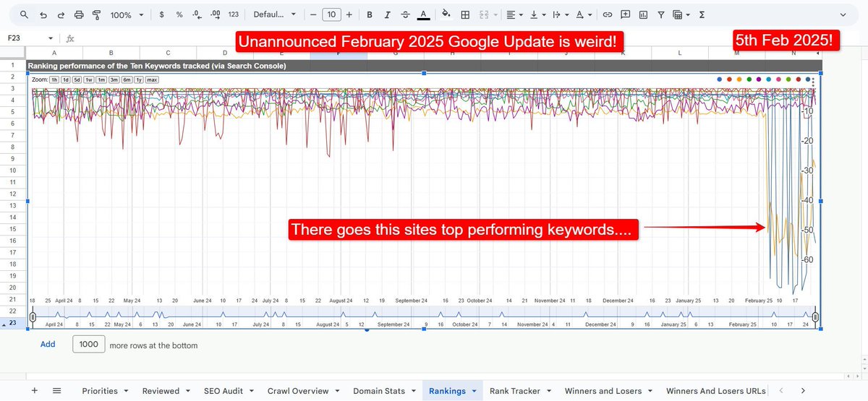Click the Borders icon
Viewport: 868px width, 401px height.
coord(465,14)
